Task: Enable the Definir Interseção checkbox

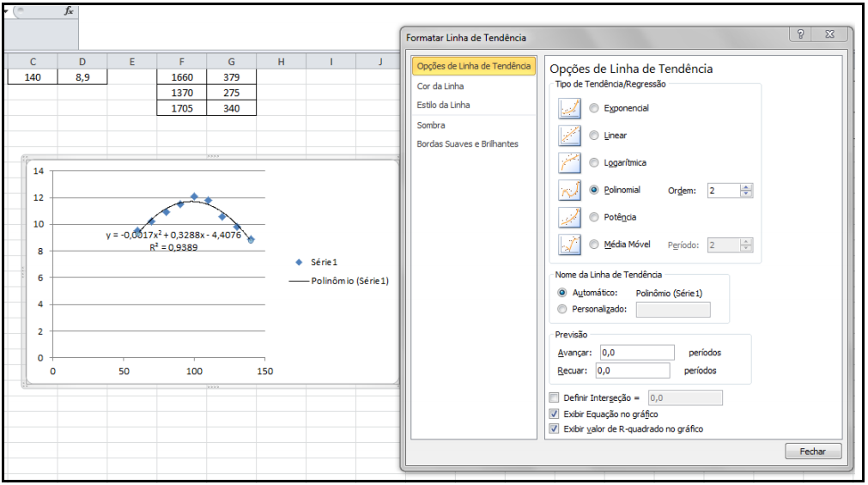Action: (x=554, y=398)
